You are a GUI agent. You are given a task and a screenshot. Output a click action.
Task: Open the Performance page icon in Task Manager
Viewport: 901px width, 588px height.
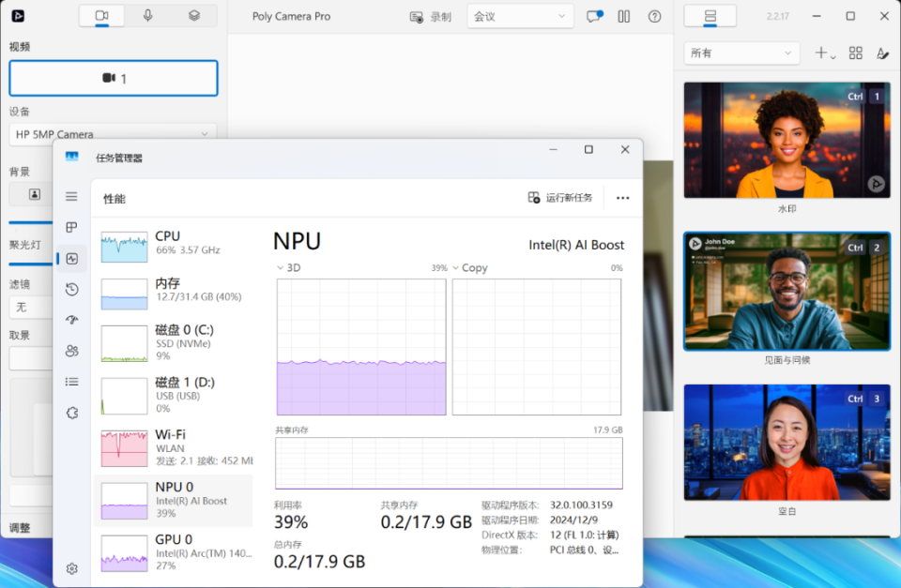(x=72, y=259)
